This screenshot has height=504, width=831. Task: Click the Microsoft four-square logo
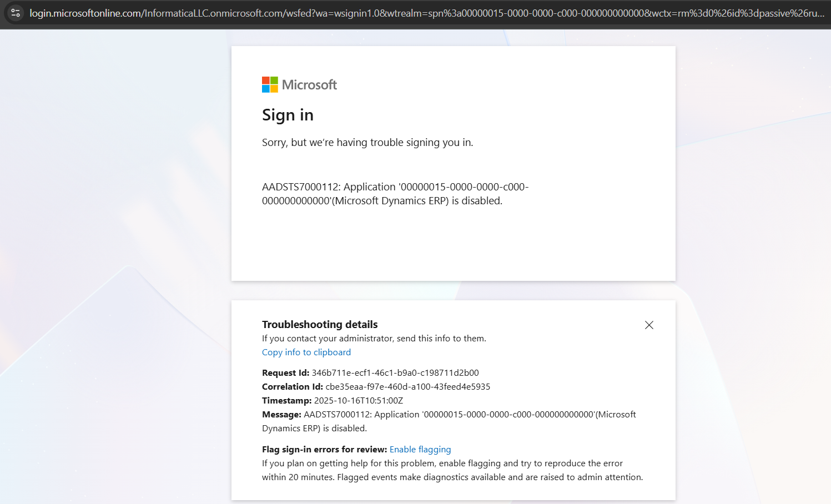(x=269, y=84)
